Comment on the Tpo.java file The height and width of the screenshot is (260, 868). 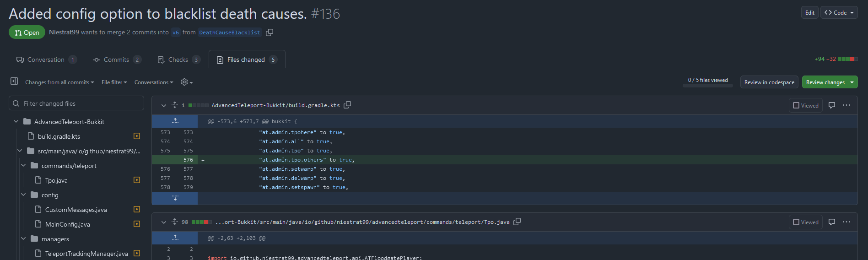pos(832,222)
